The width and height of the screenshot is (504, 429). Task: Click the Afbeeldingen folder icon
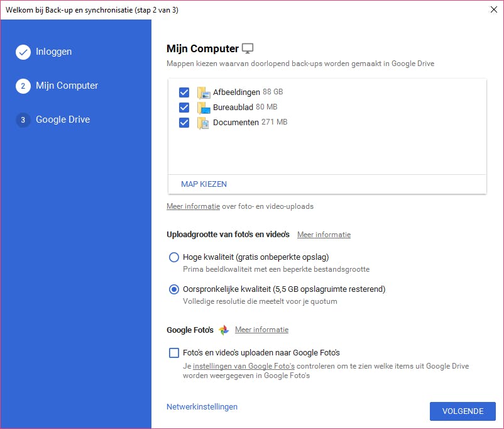click(x=203, y=92)
